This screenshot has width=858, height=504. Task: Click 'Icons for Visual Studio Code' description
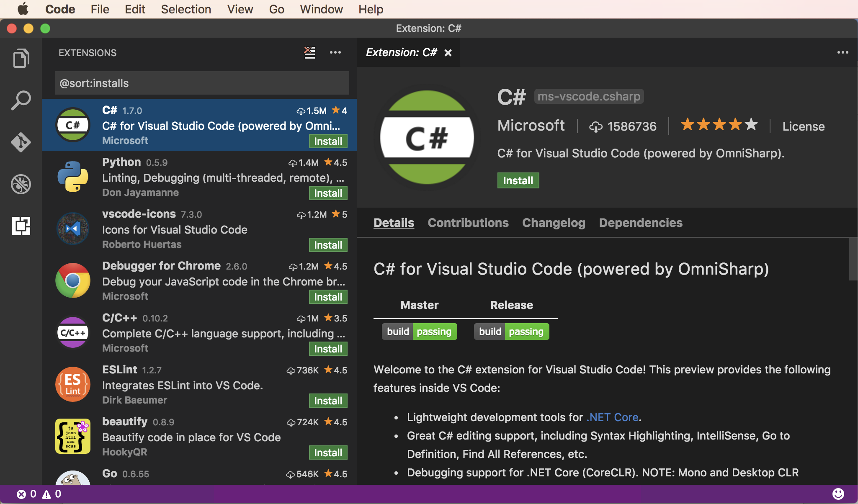175,230
